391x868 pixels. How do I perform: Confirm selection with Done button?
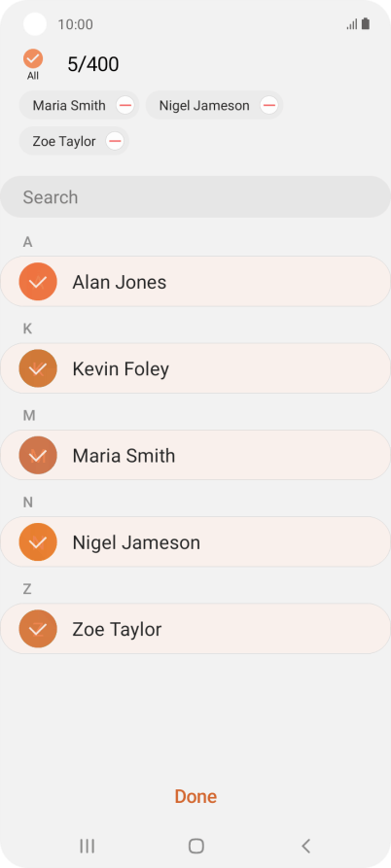[195, 797]
